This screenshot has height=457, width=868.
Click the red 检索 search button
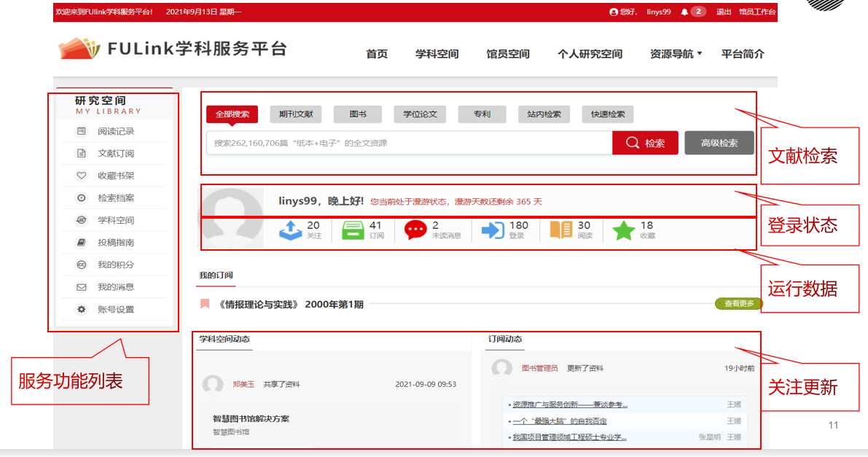(x=645, y=143)
